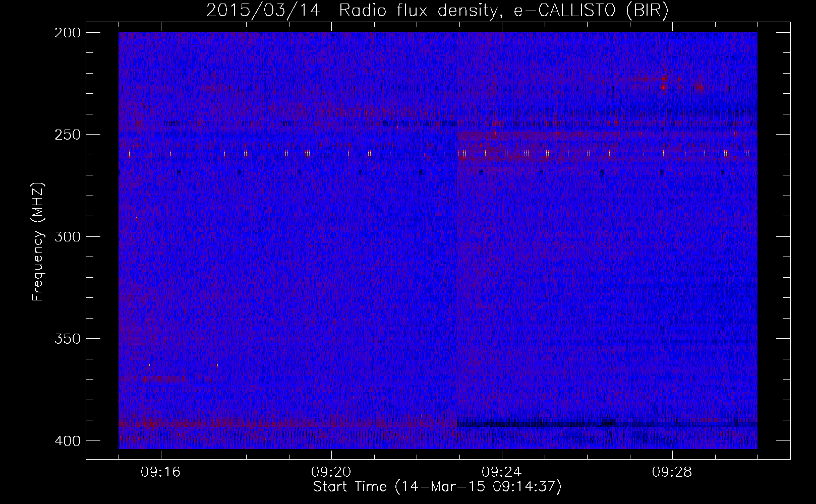Click the 350 frequency axis tick label
This screenshot has height=504, width=816.
(68, 338)
